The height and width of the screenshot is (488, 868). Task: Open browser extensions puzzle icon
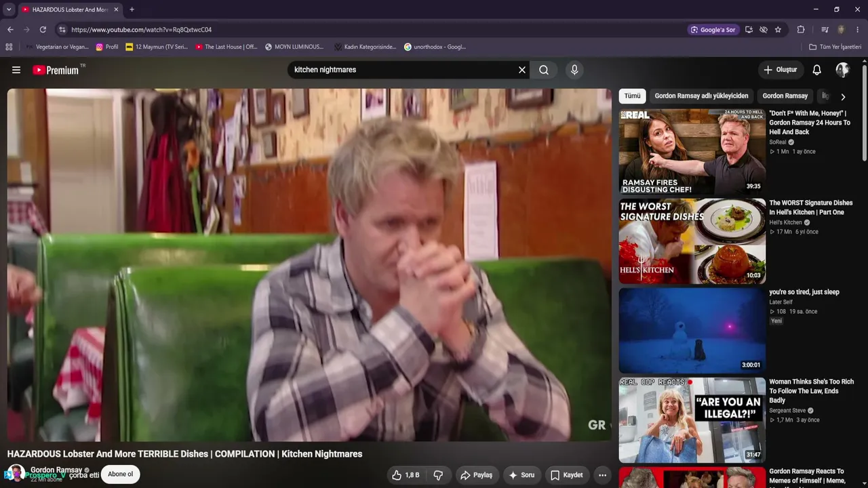click(801, 30)
